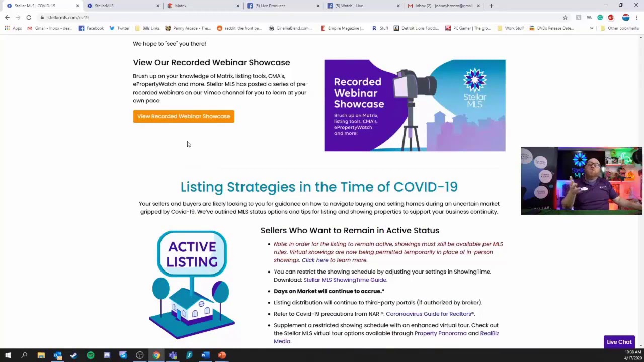Open the Twitter bookmark

click(x=119, y=28)
